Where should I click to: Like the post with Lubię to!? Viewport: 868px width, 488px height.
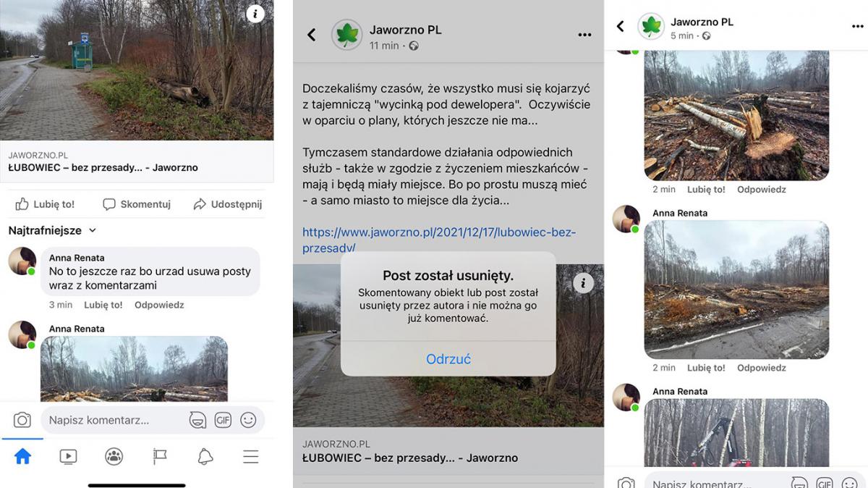coord(45,204)
